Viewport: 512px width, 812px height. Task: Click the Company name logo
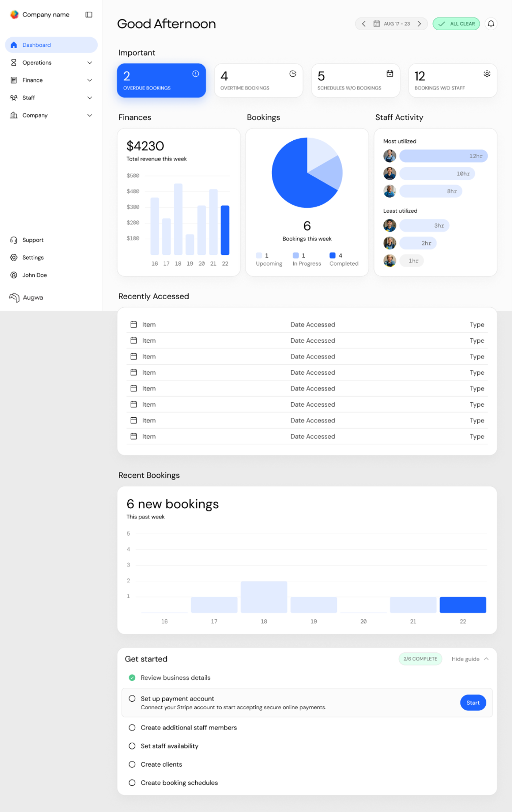coord(14,15)
